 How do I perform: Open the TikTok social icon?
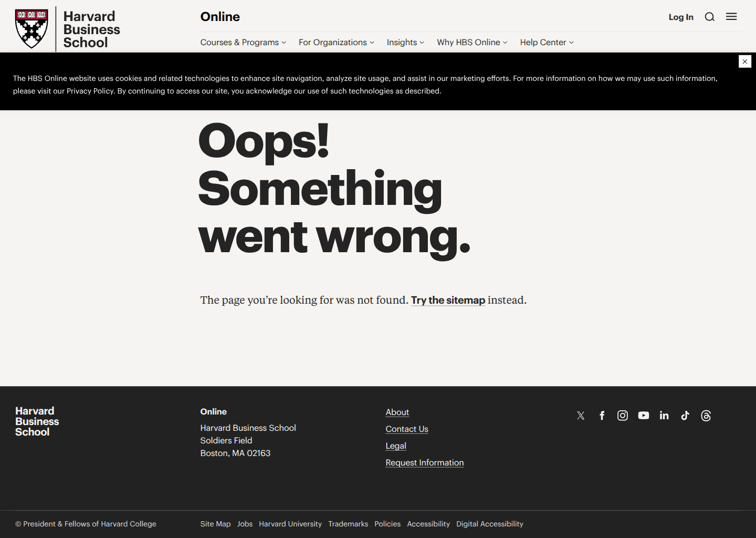click(x=685, y=416)
